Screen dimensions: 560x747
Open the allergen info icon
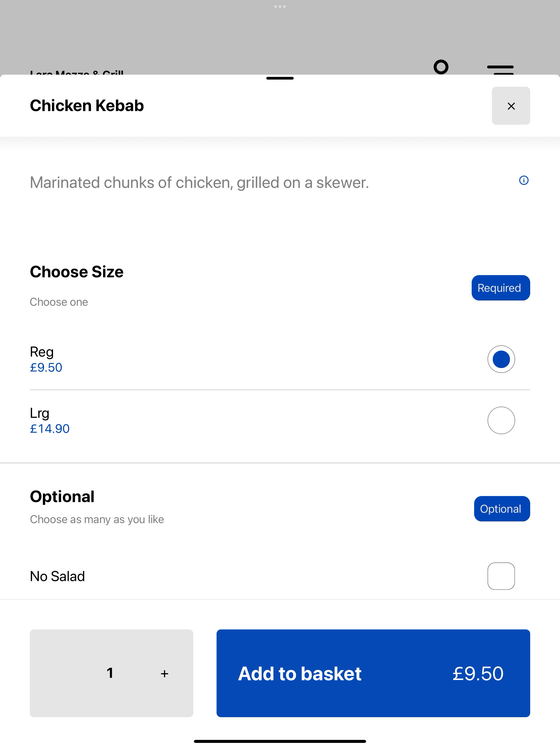[x=524, y=180]
